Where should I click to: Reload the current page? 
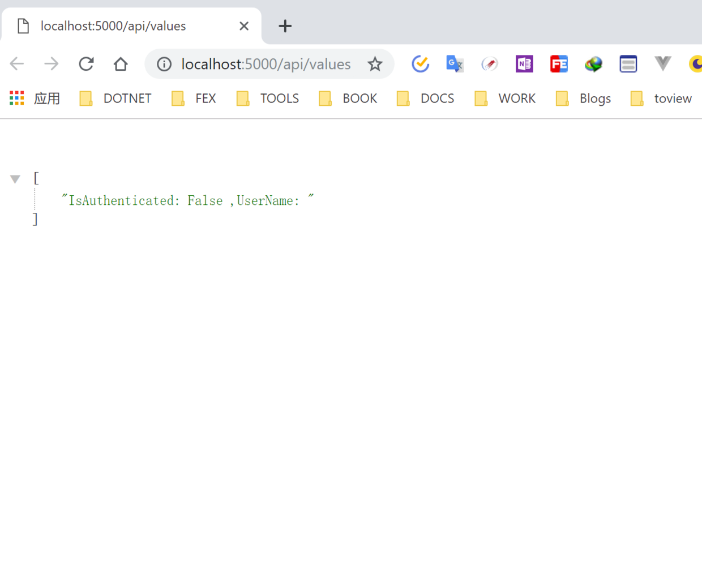(x=86, y=64)
